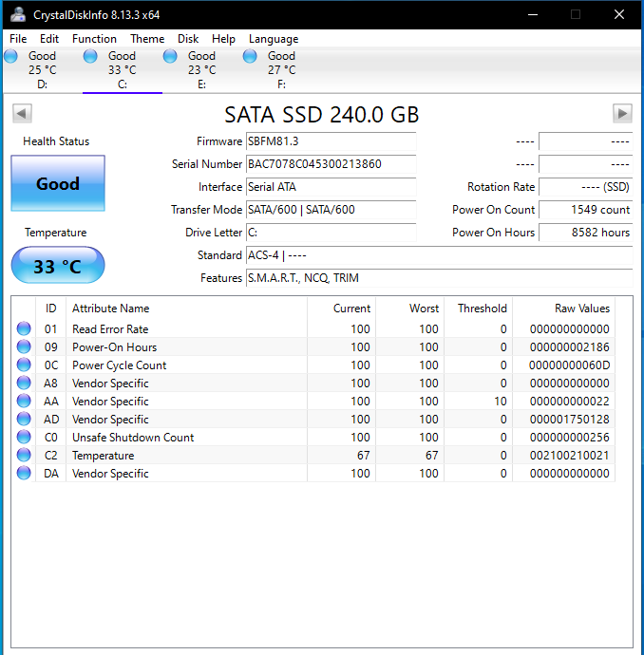Screen dimensions: 644x655
Task: Click the Interface field Serial ATA
Action: [331, 187]
